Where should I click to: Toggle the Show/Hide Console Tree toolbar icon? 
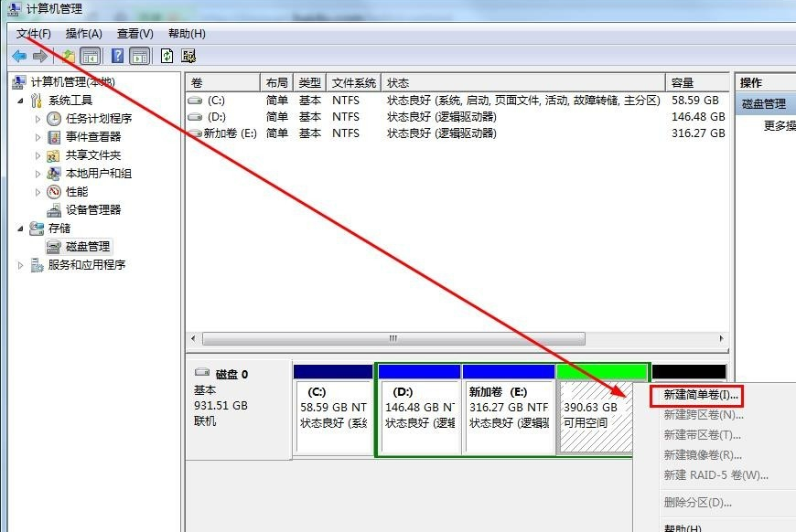tap(91, 55)
